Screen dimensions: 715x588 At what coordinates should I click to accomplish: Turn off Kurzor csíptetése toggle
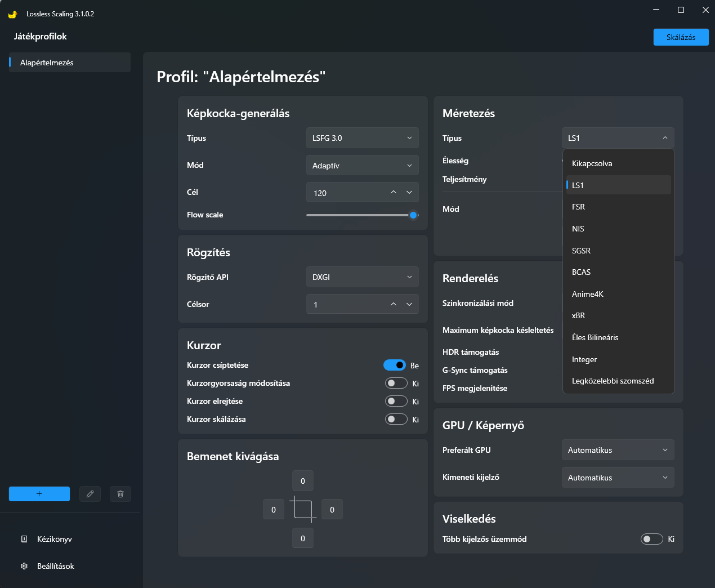coord(395,365)
